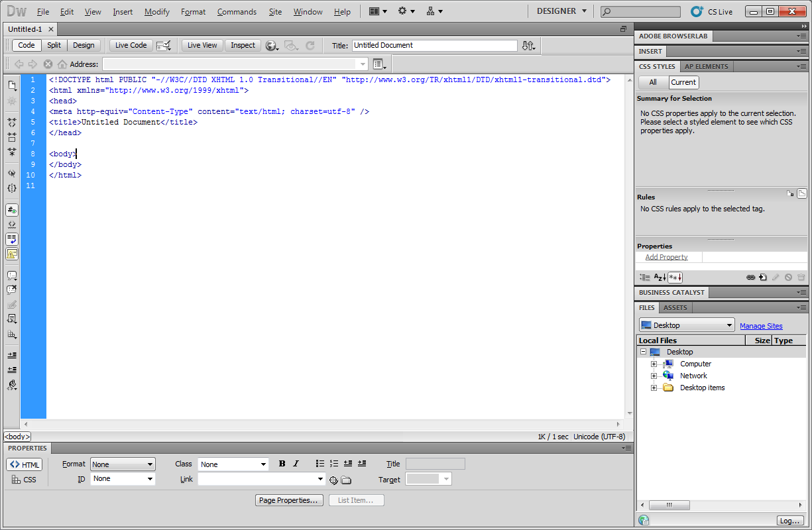The image size is (812, 530).
Task: Open the Format dropdown in Properties
Action: point(123,464)
